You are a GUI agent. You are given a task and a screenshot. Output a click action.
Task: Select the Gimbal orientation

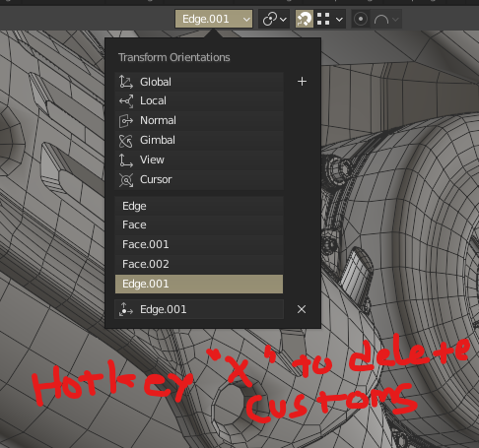[199, 140]
